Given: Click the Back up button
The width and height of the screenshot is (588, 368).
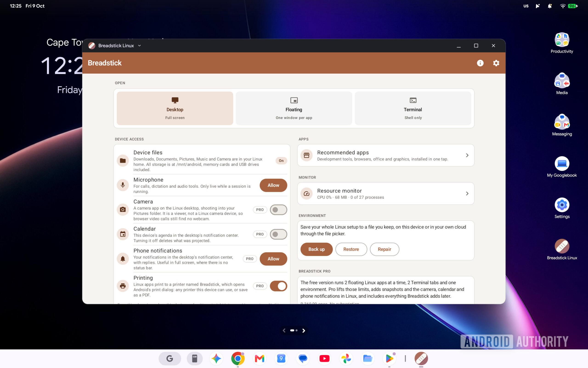Looking at the screenshot, I should 316,249.
